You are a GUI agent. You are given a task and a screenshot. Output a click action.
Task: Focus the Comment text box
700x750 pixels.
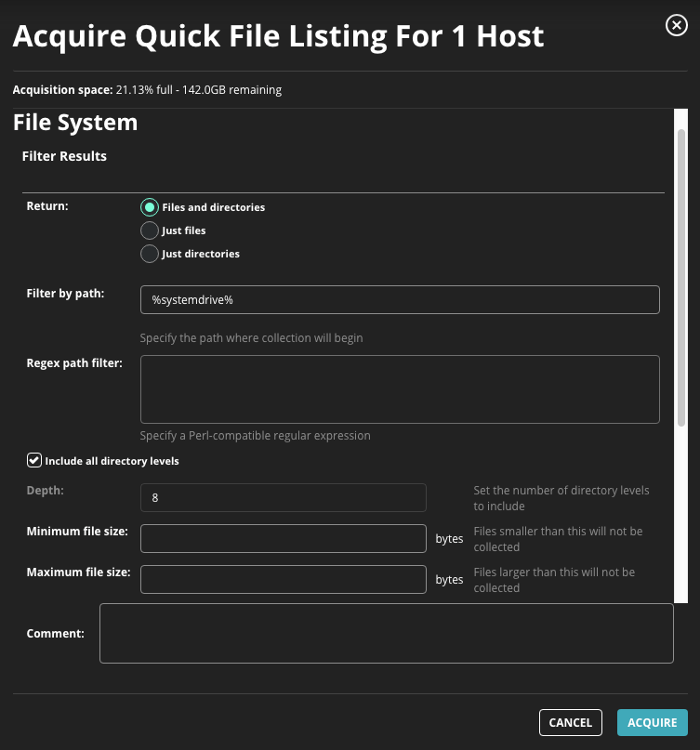coord(387,633)
